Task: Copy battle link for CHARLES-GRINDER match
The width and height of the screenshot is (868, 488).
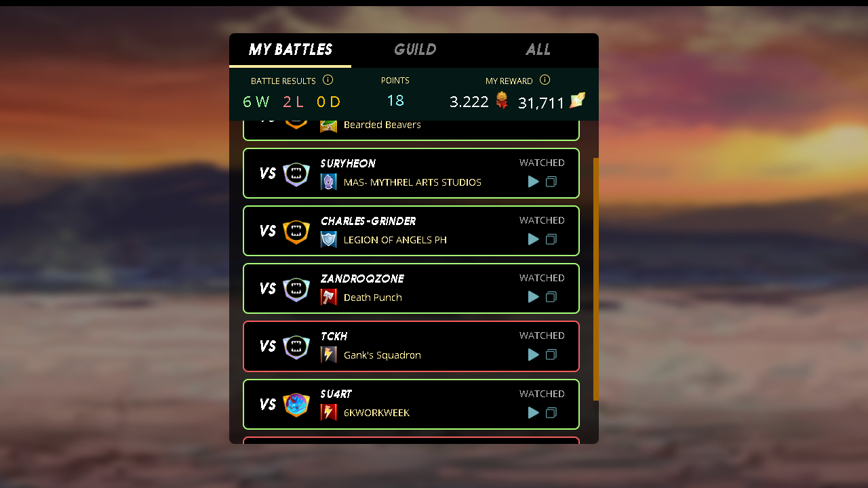Action: tap(551, 239)
